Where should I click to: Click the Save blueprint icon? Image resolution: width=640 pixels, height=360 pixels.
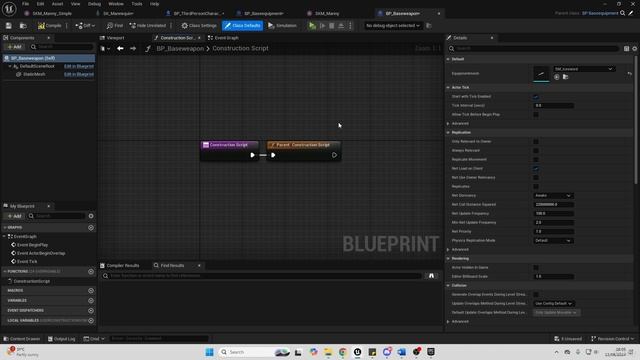coord(9,25)
